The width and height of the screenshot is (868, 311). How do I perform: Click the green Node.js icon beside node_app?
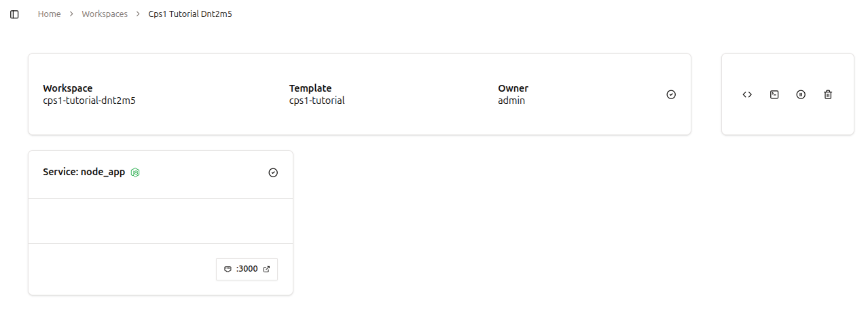click(135, 172)
